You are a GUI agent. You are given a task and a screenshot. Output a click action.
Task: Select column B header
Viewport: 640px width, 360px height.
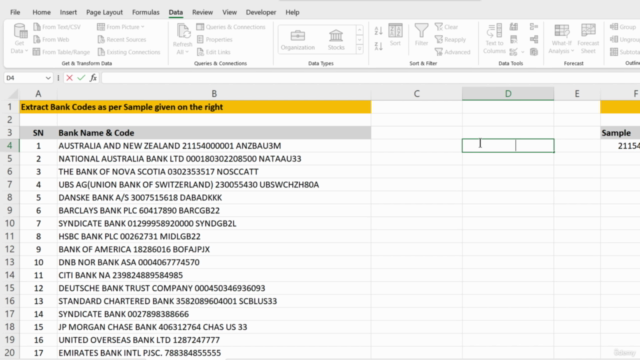(x=214, y=94)
